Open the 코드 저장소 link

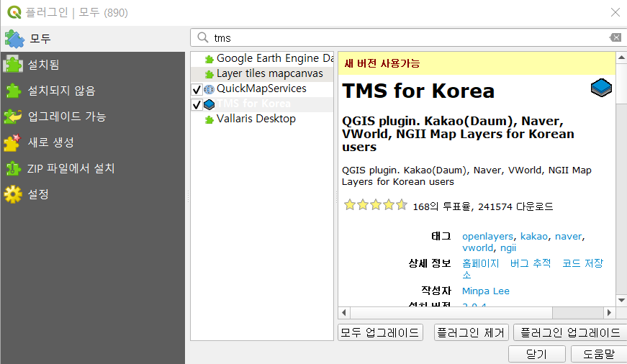click(582, 263)
